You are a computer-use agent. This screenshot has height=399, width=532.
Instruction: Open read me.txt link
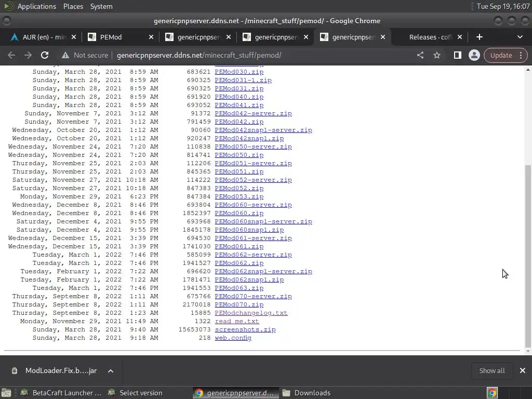pos(237,321)
